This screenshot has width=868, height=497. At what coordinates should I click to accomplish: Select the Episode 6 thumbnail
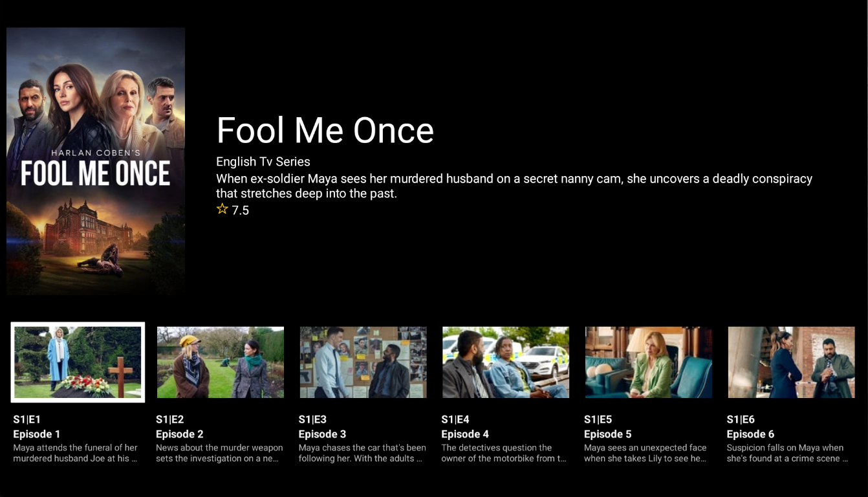pos(792,362)
